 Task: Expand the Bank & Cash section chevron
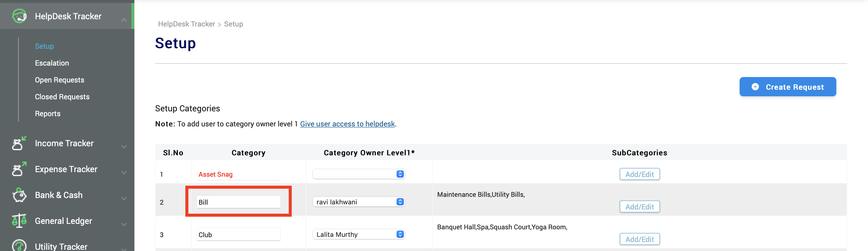tap(124, 199)
